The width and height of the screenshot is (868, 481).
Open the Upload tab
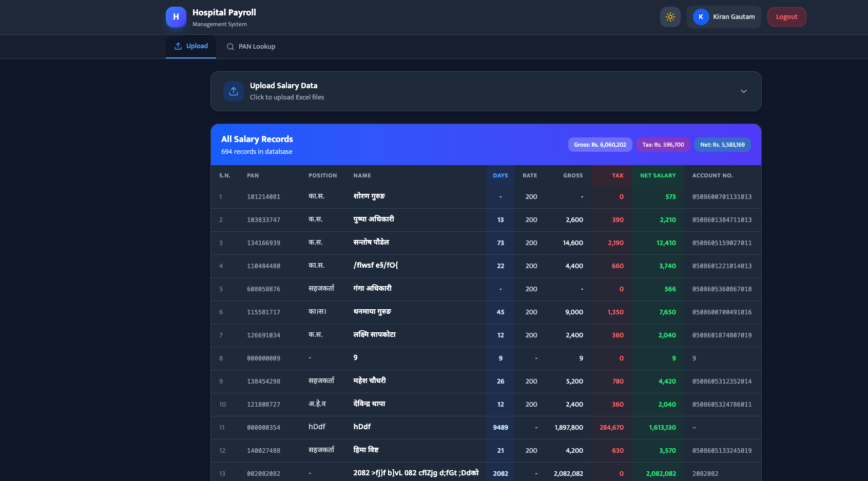pyautogui.click(x=190, y=46)
